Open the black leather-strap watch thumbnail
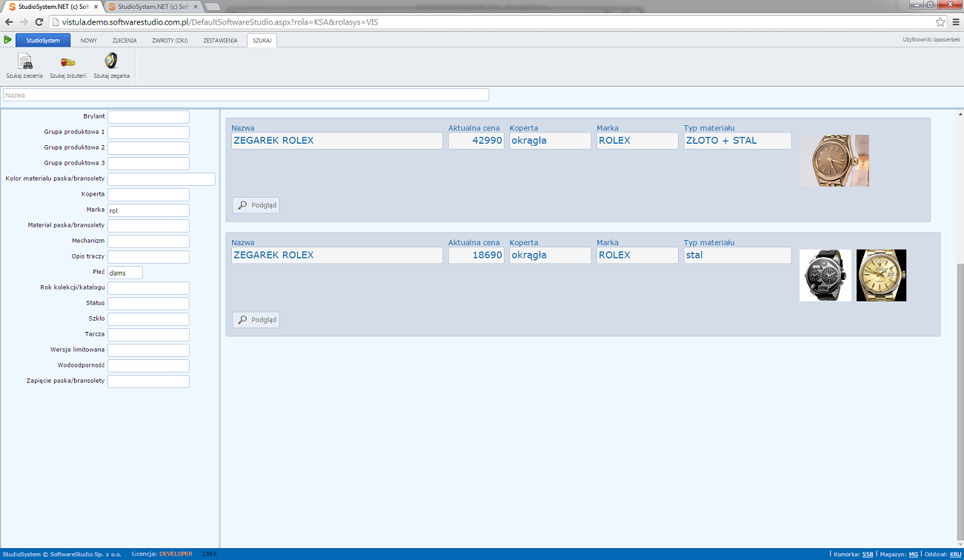Screen dimensions: 964x560 (x=825, y=275)
